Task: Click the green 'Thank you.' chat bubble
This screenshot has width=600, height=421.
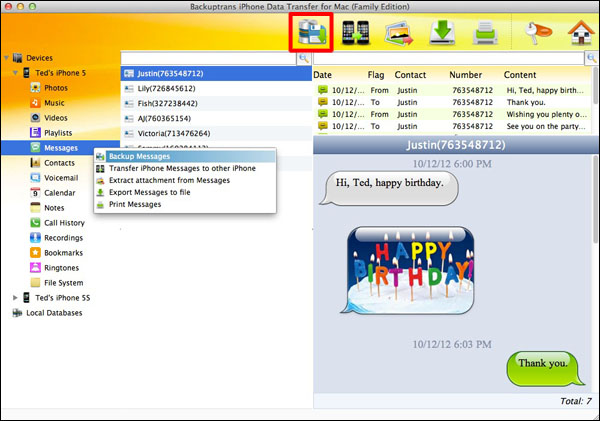Action: tap(545, 369)
